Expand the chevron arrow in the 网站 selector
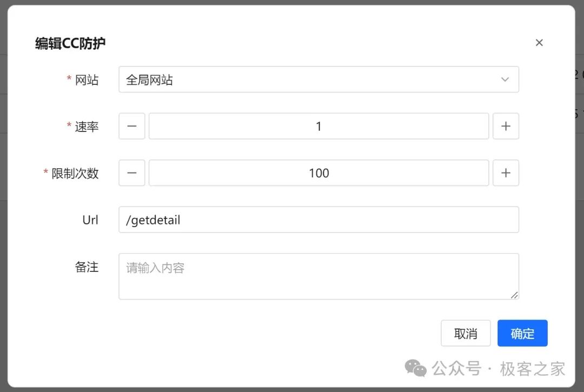The width and height of the screenshot is (584, 392). [505, 79]
